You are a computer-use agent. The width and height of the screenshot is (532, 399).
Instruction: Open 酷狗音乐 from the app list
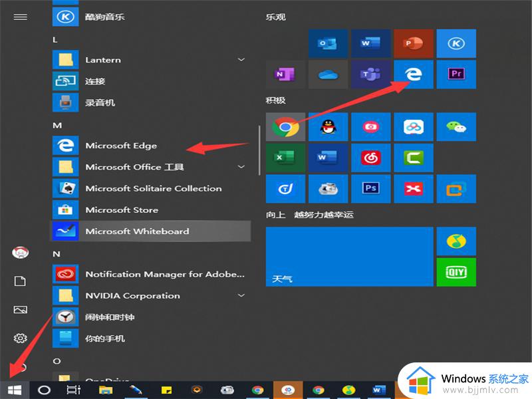tap(151, 17)
